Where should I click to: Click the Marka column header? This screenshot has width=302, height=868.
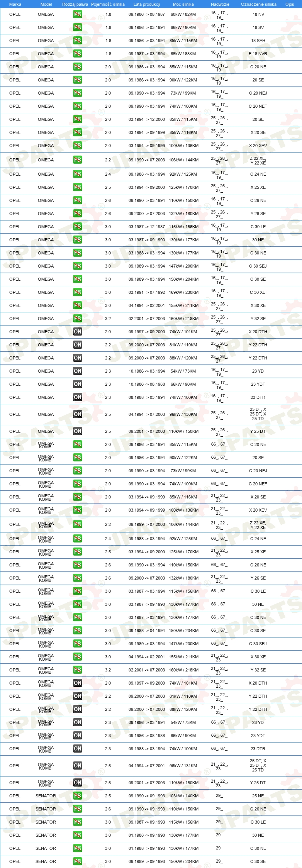pos(15,4)
